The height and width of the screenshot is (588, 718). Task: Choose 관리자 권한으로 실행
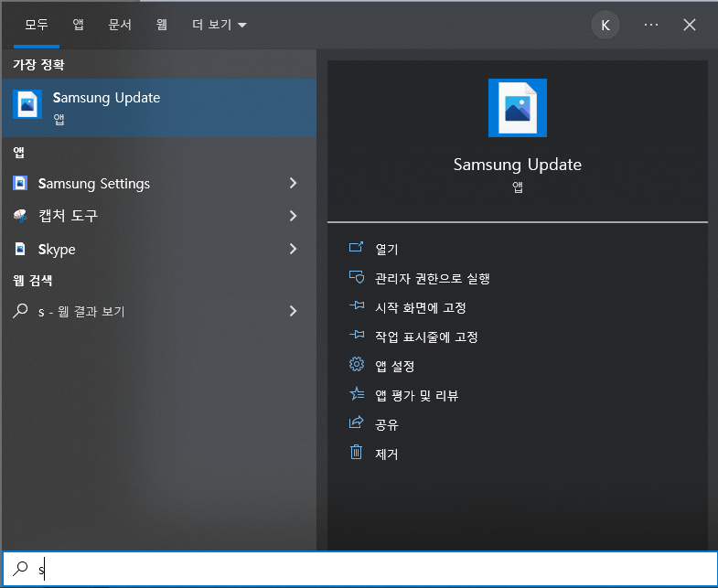click(x=433, y=278)
